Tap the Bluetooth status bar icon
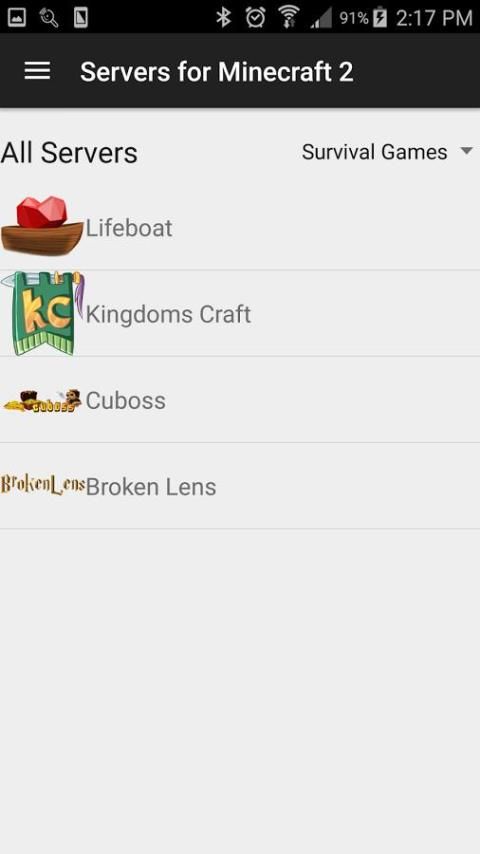 coord(223,17)
